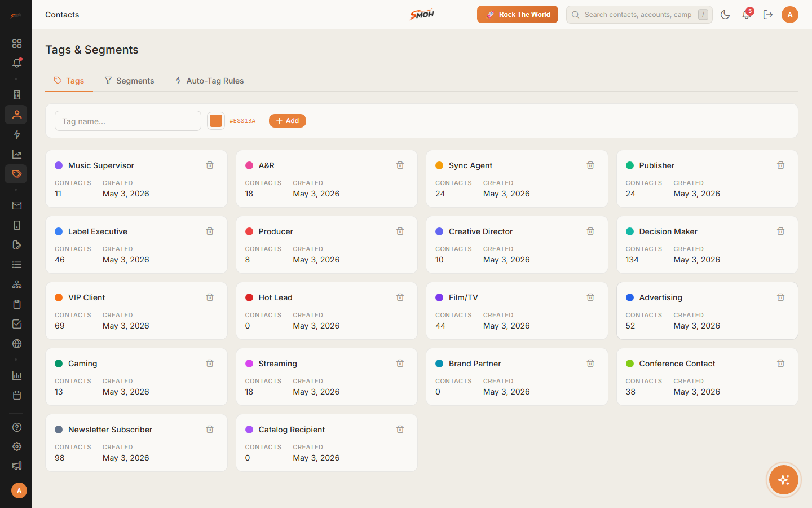Open sidebar user avatar at bottom

point(19,491)
